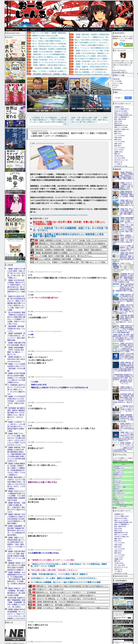Viewport: 138px width, 644px height.
Task: Open the About menu item
Action: point(25,30)
